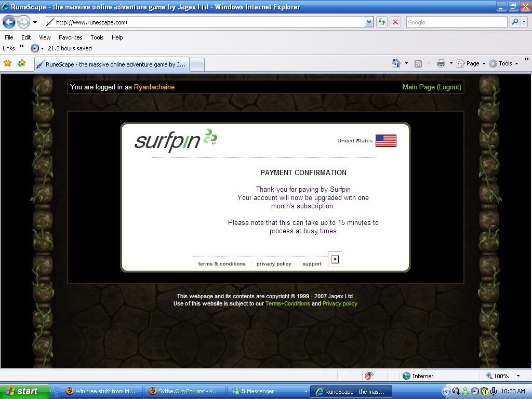
Task: Click the Ryanlachaine username link
Action: coord(154,87)
